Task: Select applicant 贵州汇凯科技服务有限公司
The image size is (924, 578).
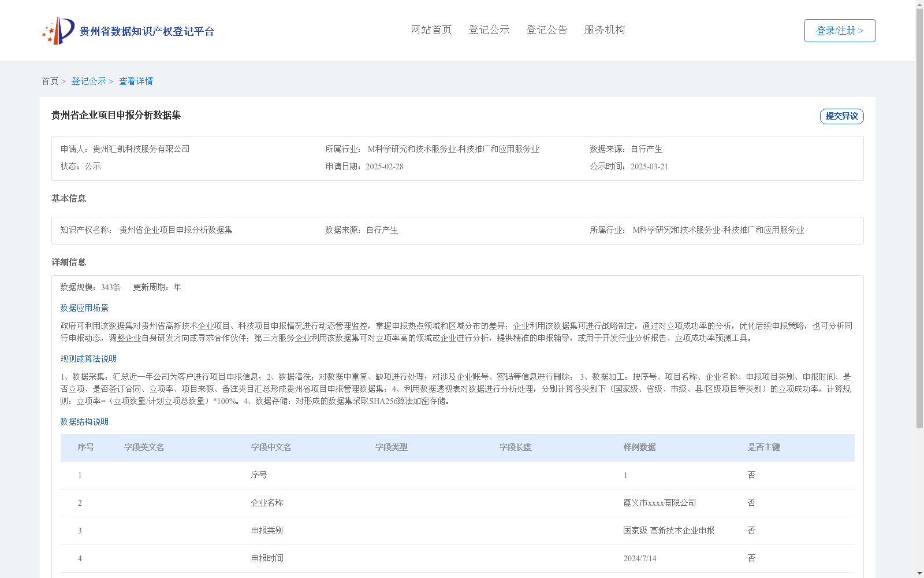Action: (x=141, y=149)
